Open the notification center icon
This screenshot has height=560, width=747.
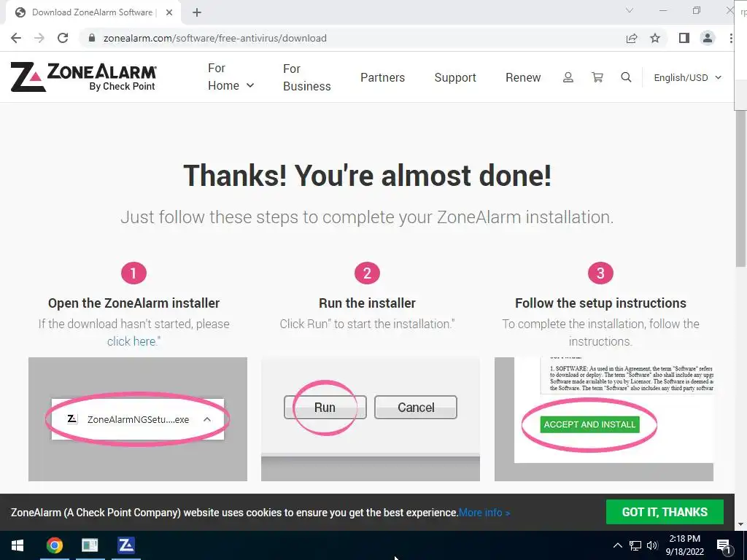point(724,545)
